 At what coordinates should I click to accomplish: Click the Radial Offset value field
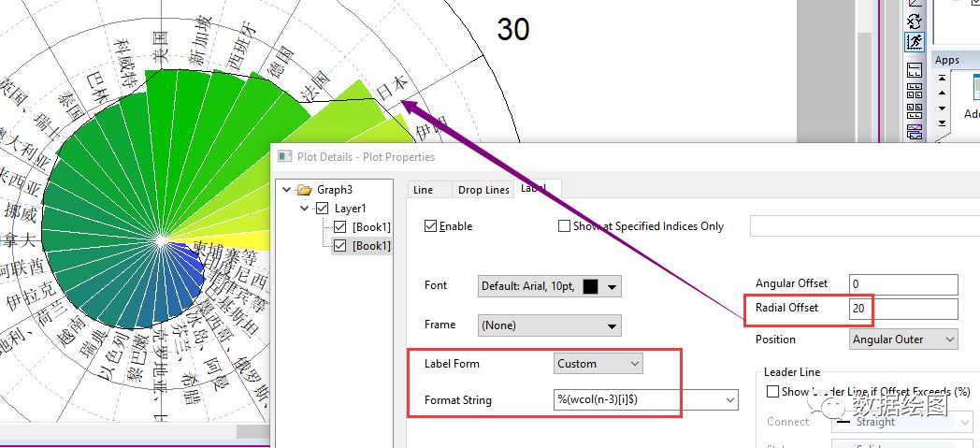(903, 309)
